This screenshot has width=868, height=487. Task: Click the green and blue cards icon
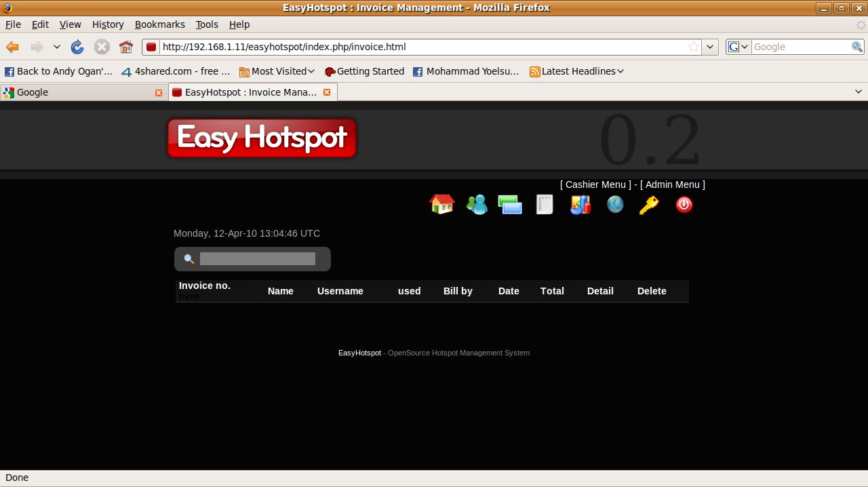tap(510, 204)
